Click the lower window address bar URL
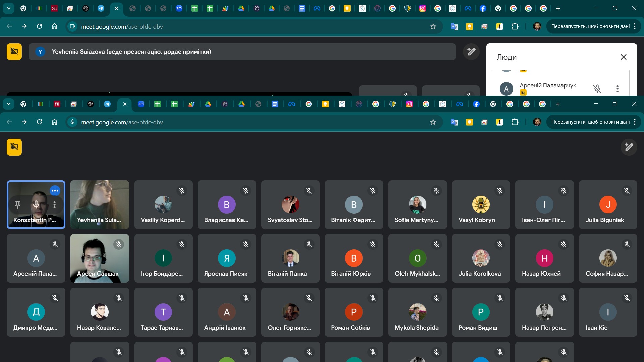Viewport: 644px width, 362px height. tap(122, 122)
